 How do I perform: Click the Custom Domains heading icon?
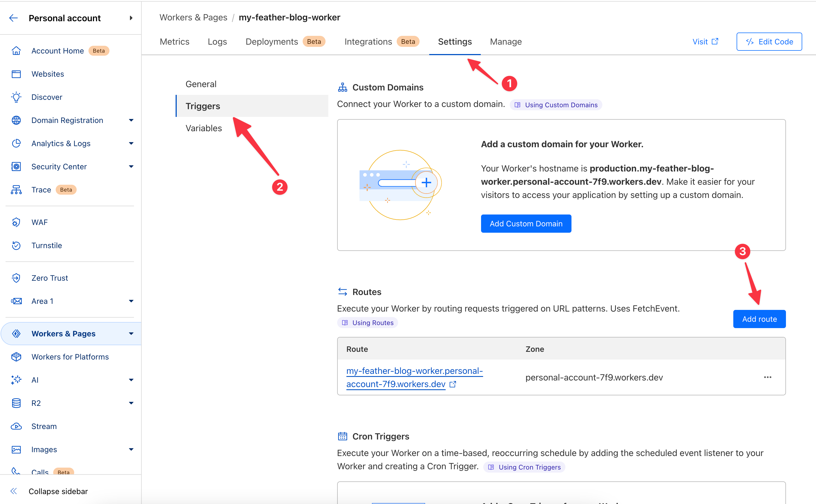[x=342, y=87]
